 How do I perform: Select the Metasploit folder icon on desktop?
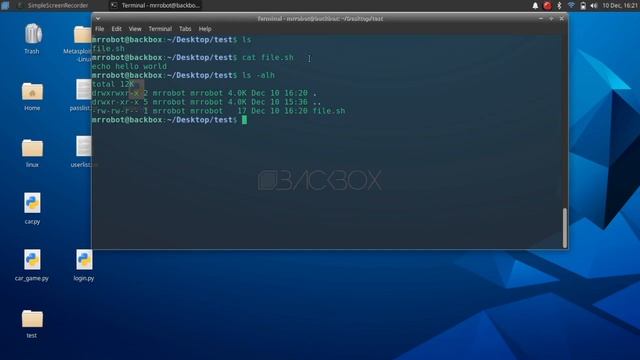[x=82, y=35]
